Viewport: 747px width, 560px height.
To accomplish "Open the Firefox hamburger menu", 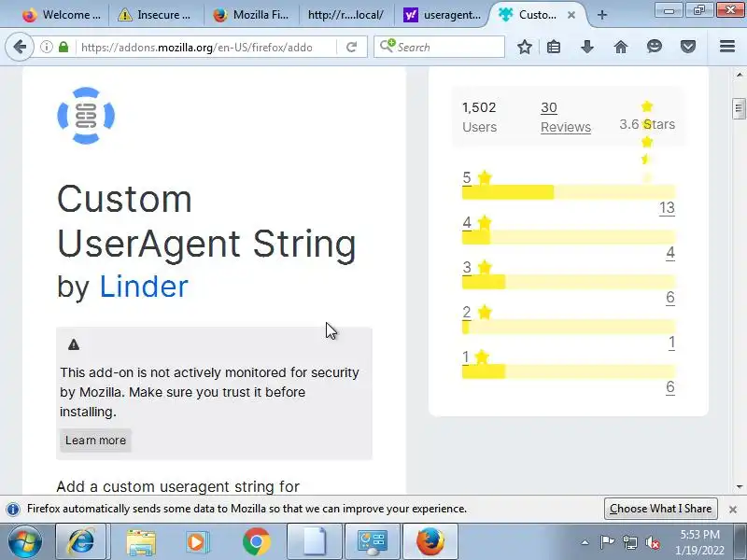I will point(727,46).
